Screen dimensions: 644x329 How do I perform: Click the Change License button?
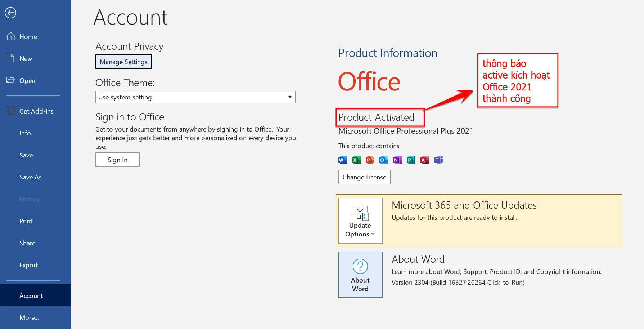click(364, 177)
